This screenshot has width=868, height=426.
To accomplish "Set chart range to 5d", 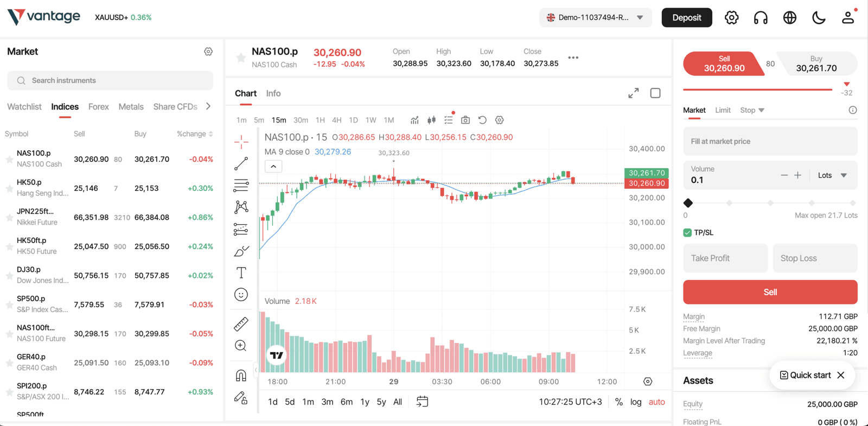I will tap(290, 402).
